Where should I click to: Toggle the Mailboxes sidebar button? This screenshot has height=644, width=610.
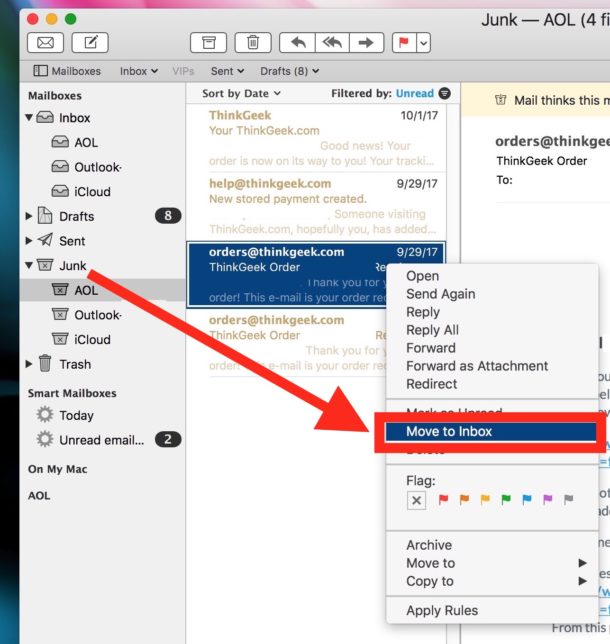pos(67,71)
